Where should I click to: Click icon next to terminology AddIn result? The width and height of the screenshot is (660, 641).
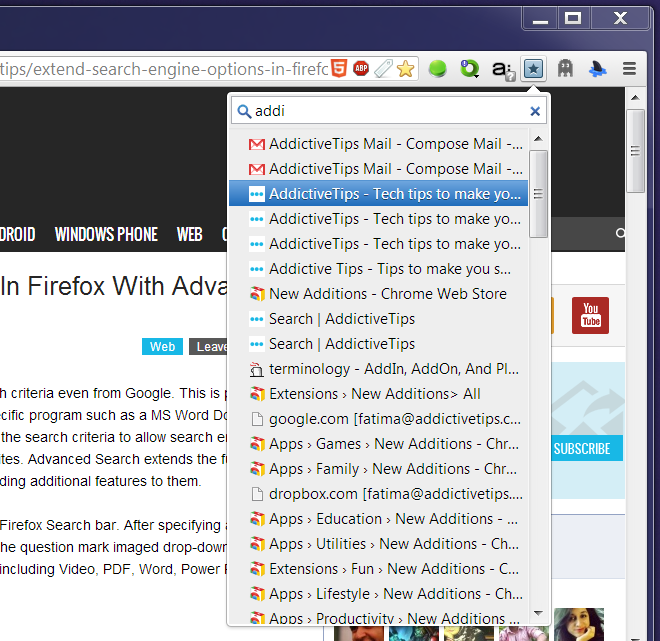(257, 369)
